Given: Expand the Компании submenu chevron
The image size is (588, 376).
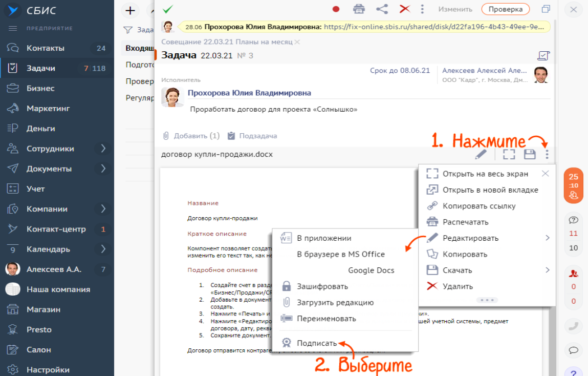Looking at the screenshot, I should pyautogui.click(x=103, y=208).
